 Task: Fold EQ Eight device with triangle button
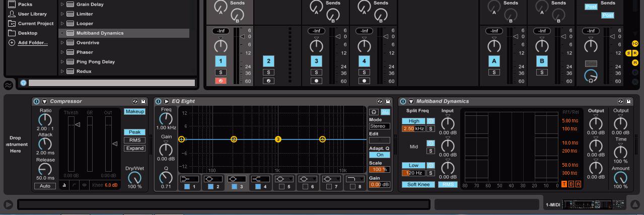[166, 101]
